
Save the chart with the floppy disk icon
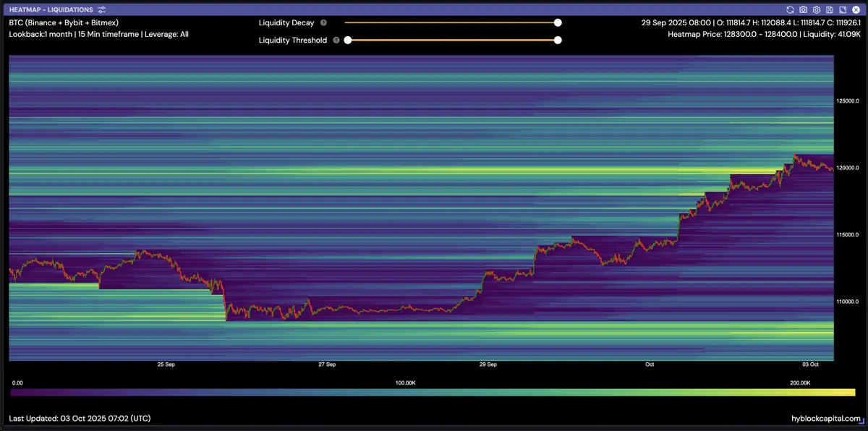[x=829, y=10]
